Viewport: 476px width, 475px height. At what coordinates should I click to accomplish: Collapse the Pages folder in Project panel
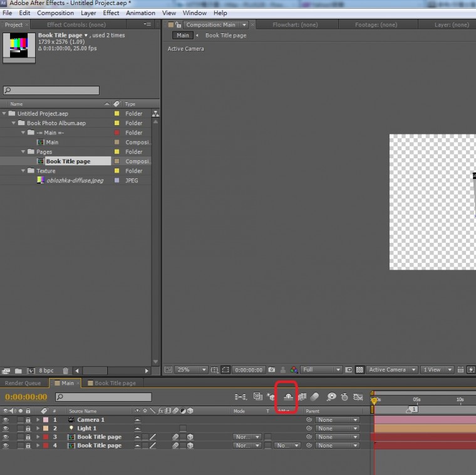23,152
